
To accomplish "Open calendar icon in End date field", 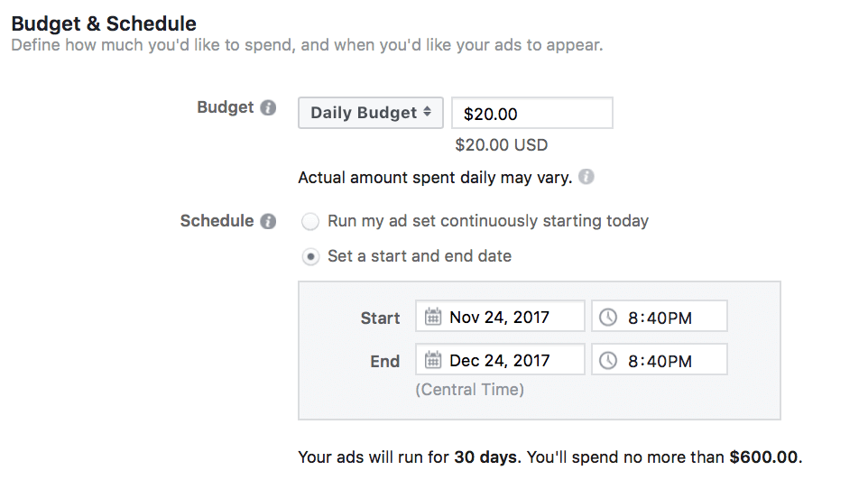I will (433, 360).
